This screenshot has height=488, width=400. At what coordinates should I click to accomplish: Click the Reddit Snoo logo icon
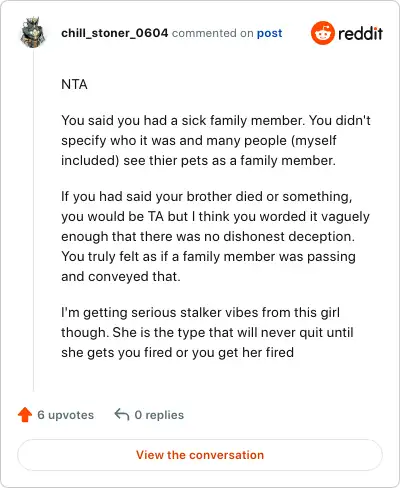coord(322,33)
